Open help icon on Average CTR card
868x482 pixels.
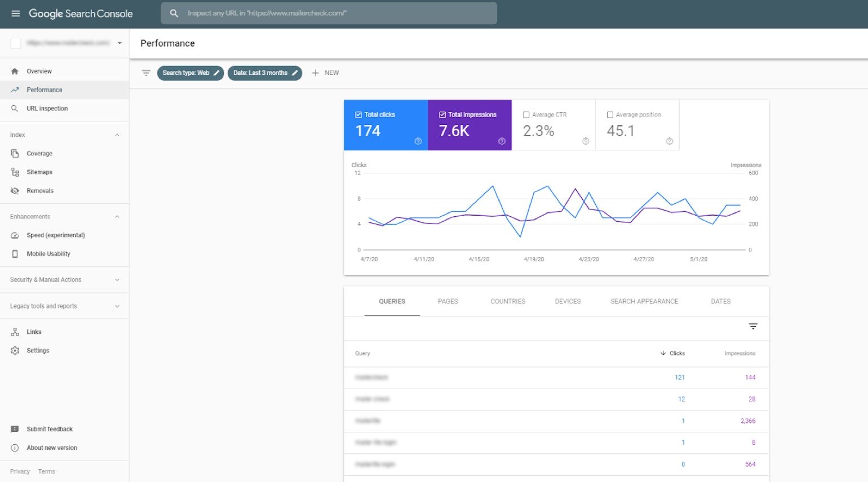coord(586,141)
